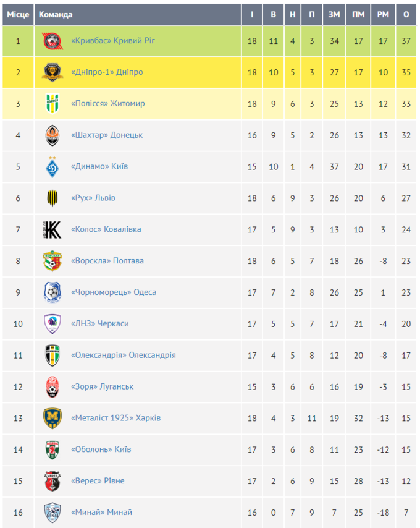Screen dimensions: 420x528
Task: Click the Minai club logo
Action: tap(52, 513)
